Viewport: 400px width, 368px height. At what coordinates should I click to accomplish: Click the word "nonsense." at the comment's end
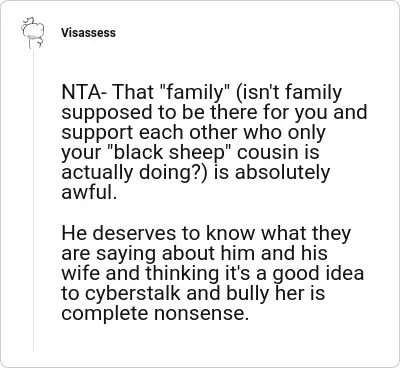[x=202, y=314]
